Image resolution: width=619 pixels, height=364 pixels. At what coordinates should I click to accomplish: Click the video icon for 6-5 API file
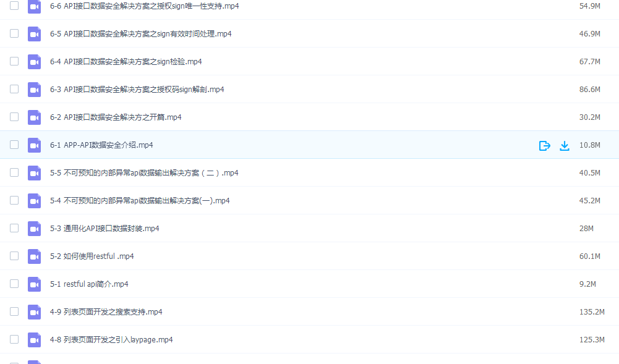(35, 34)
